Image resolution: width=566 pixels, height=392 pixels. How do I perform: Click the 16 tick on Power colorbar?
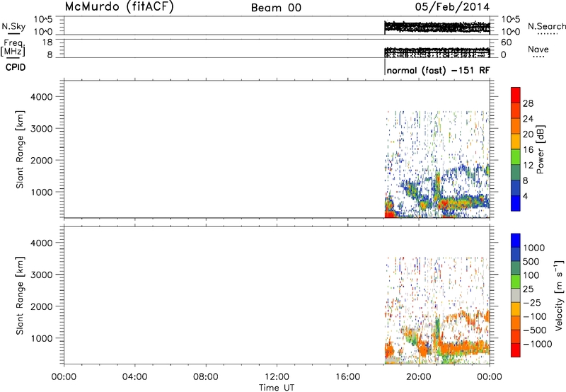tap(528, 150)
